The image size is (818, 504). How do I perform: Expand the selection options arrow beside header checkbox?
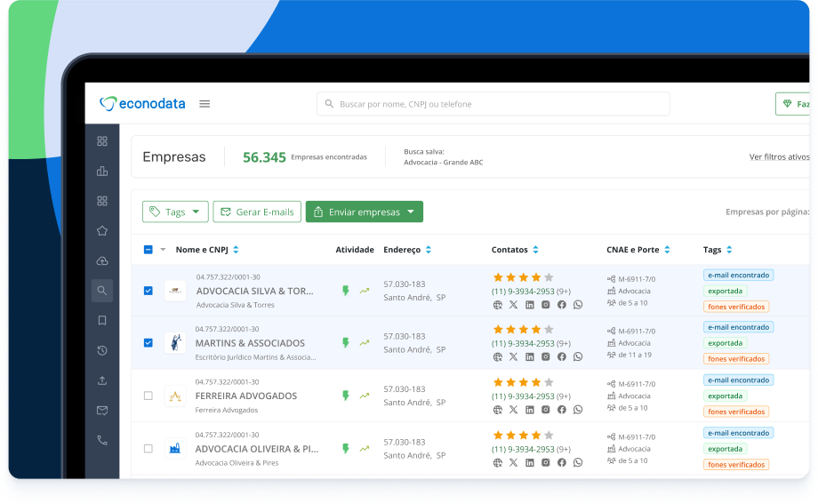[163, 250]
